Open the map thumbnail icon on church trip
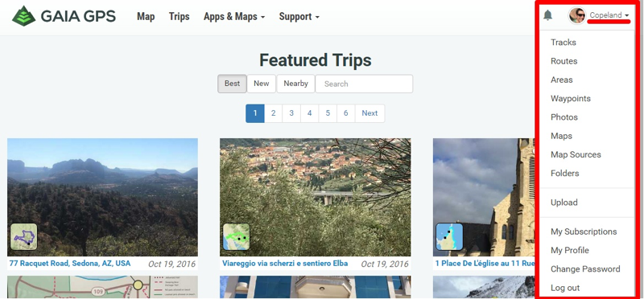The height and width of the screenshot is (299, 644). [449, 236]
